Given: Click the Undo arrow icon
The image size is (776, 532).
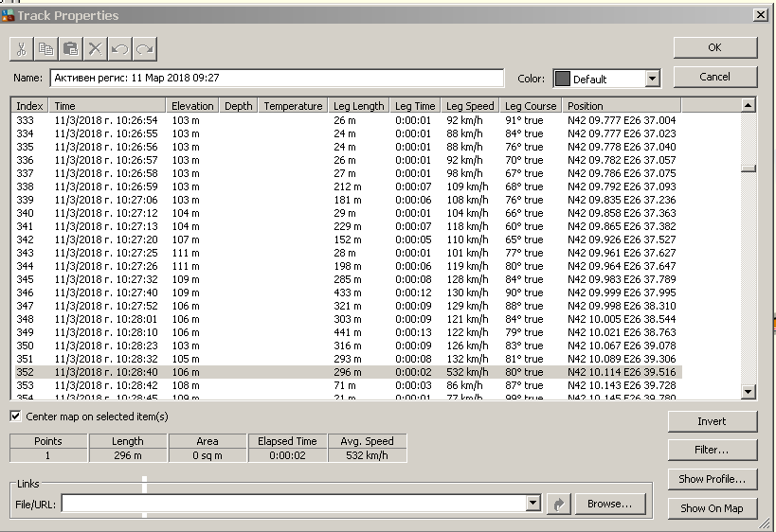Looking at the screenshot, I should click(x=120, y=49).
